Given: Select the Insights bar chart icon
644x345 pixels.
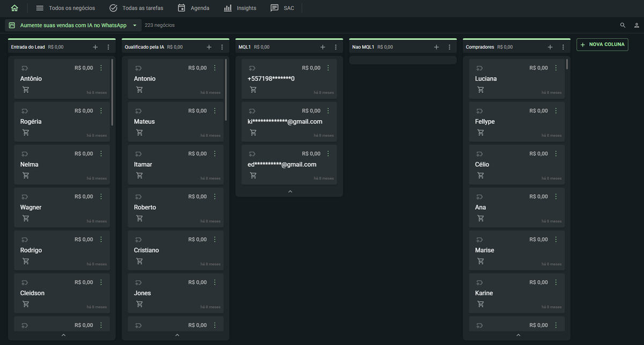Looking at the screenshot, I should click(226, 8).
